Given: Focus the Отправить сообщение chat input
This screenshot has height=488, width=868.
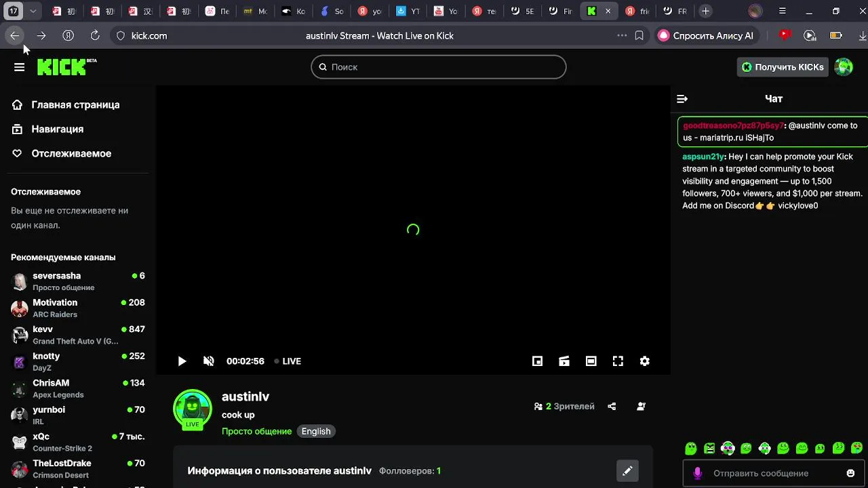Looking at the screenshot, I should [773, 473].
